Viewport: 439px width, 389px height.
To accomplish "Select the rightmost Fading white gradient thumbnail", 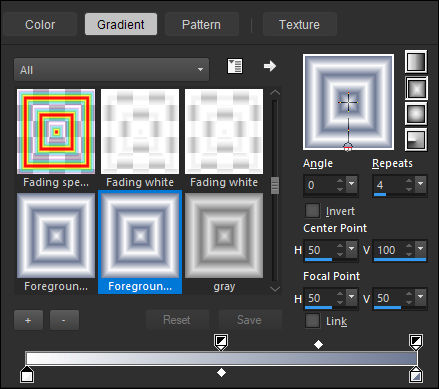I will (x=224, y=131).
